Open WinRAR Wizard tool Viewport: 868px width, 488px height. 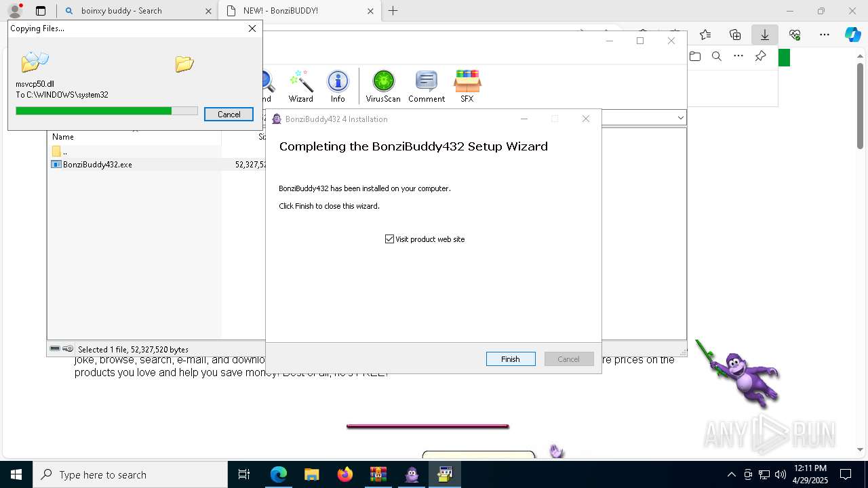[x=300, y=86]
